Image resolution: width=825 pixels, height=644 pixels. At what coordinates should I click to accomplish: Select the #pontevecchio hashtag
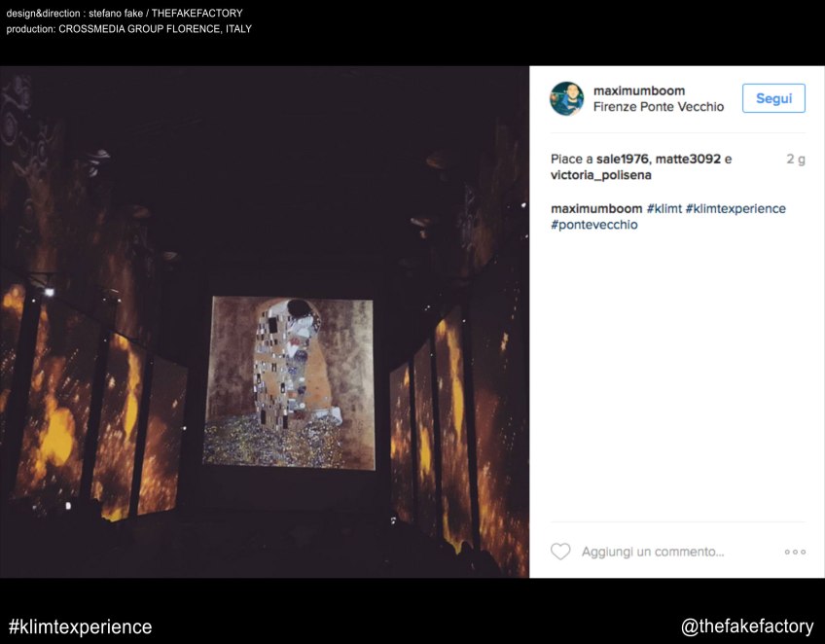tap(593, 225)
